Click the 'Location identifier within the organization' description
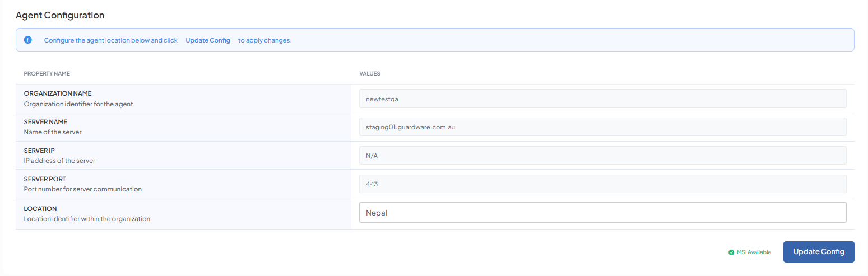 (87, 219)
